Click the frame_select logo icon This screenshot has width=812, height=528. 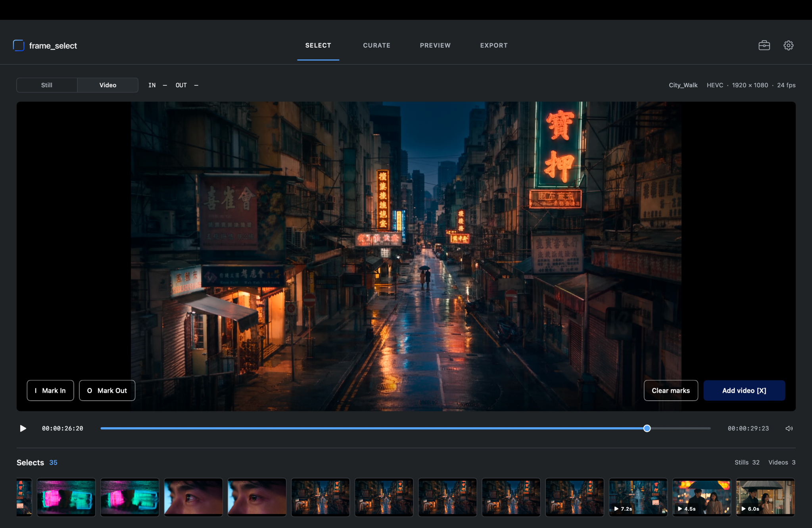click(19, 46)
